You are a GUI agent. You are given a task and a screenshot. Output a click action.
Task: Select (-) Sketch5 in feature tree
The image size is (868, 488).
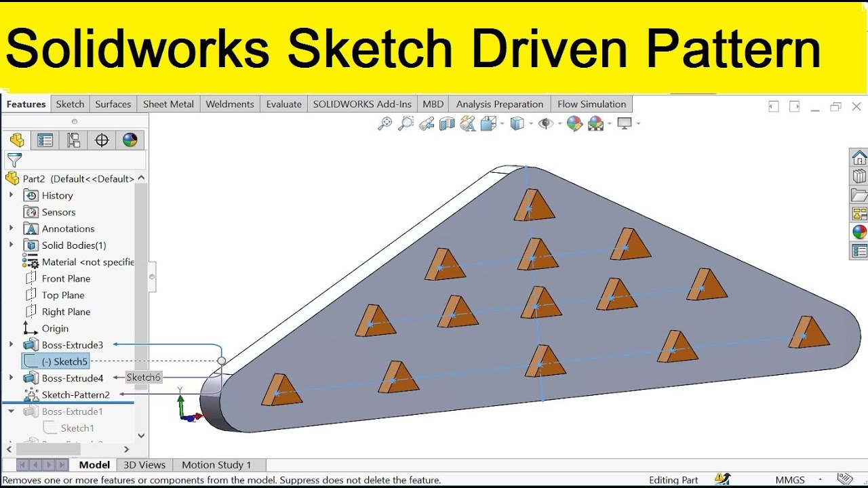click(56, 362)
